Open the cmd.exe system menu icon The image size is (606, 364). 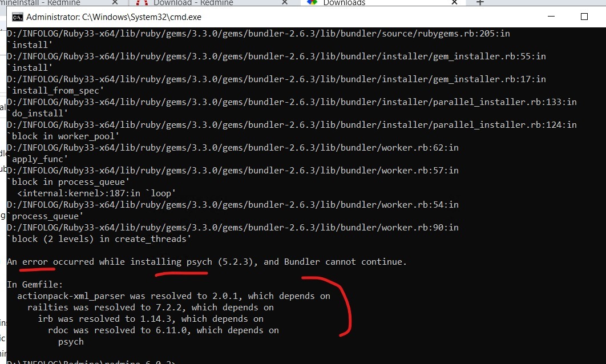point(17,17)
